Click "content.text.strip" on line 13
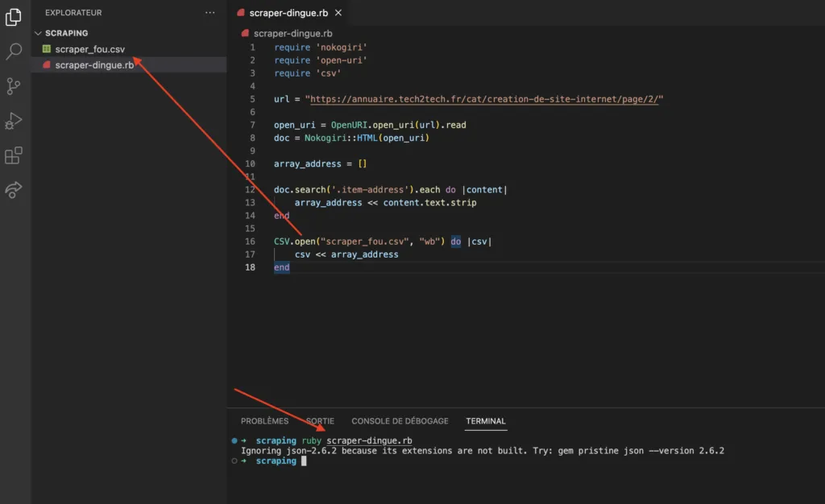 pyautogui.click(x=430, y=202)
